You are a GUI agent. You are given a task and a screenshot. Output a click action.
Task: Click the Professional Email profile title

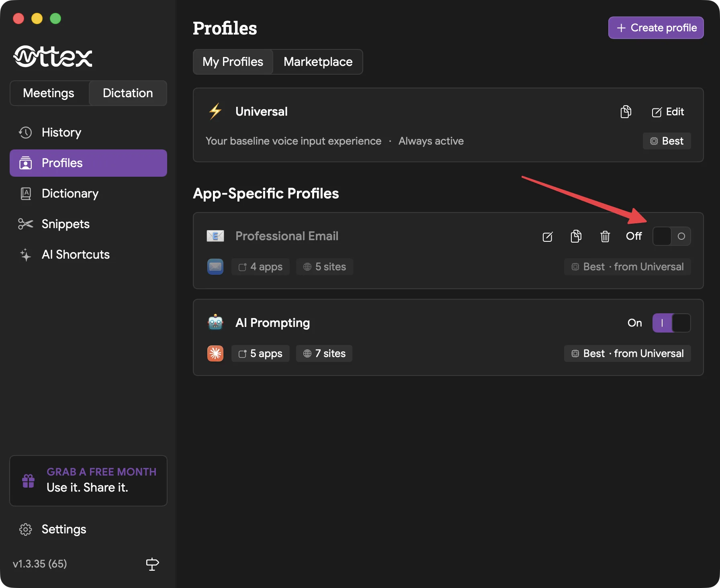(x=287, y=236)
